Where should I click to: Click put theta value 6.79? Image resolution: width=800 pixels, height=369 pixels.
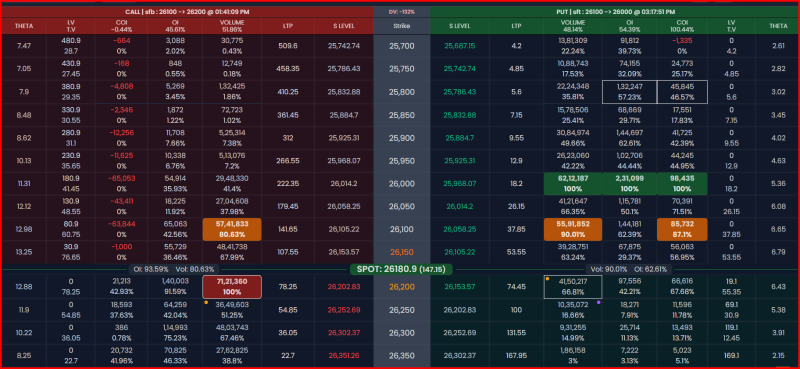(778, 252)
